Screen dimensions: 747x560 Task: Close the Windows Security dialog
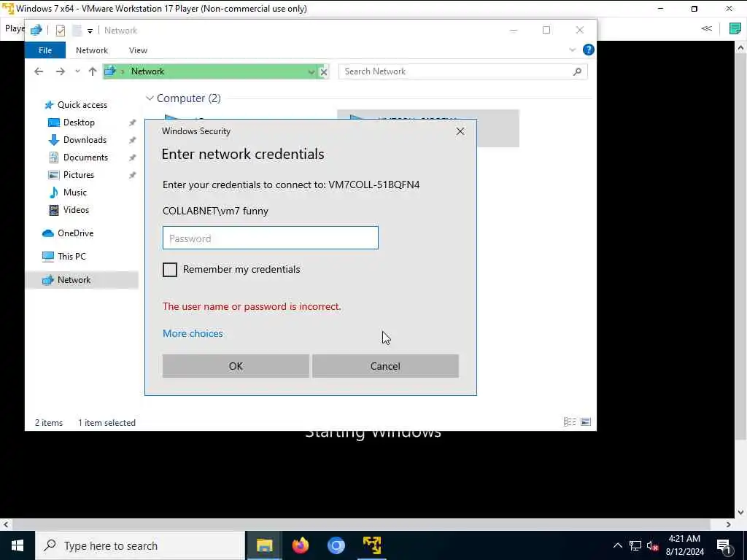pyautogui.click(x=460, y=131)
